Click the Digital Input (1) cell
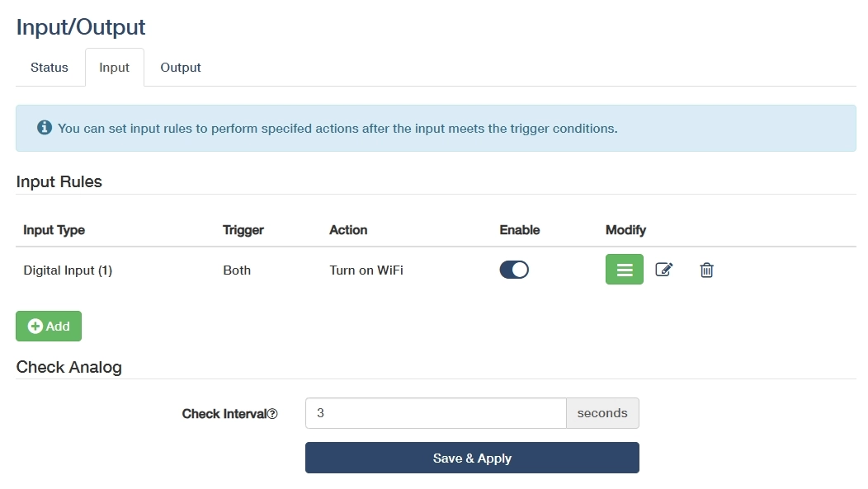The width and height of the screenshot is (868, 489). [x=68, y=270]
